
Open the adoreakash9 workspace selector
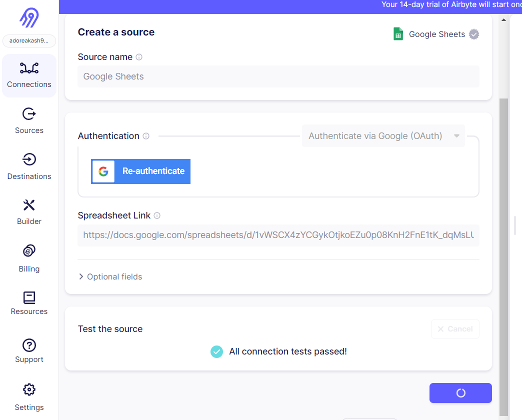tap(29, 40)
